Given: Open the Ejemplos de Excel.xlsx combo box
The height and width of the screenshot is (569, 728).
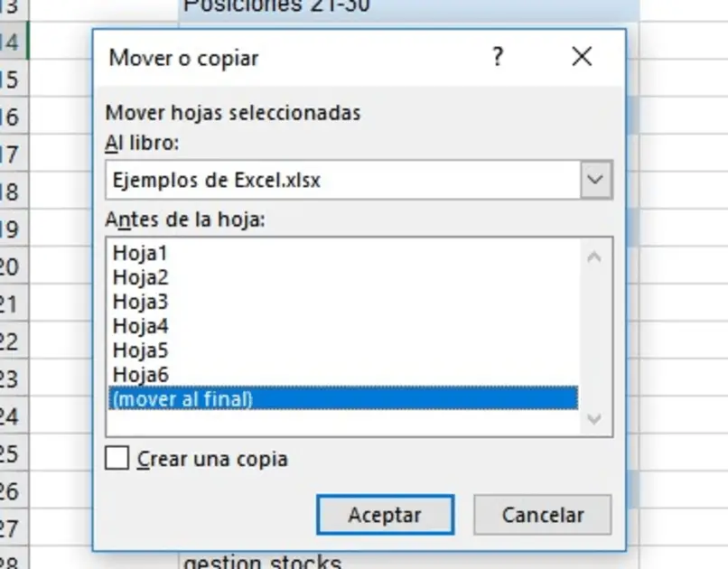Looking at the screenshot, I should point(343,180).
